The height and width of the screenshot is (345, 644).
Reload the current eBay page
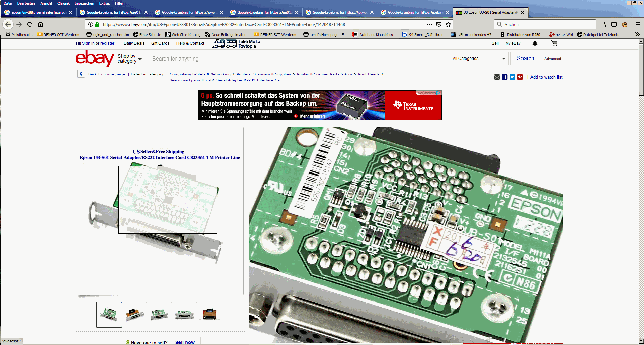pos(30,24)
